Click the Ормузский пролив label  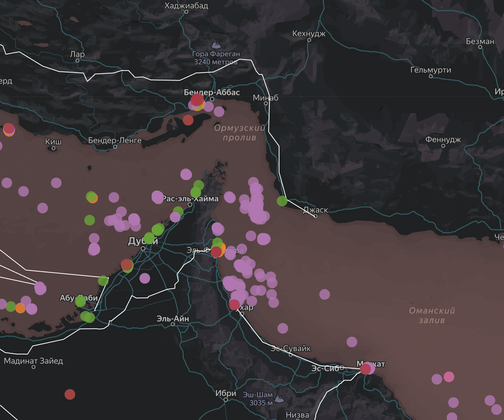(x=240, y=132)
